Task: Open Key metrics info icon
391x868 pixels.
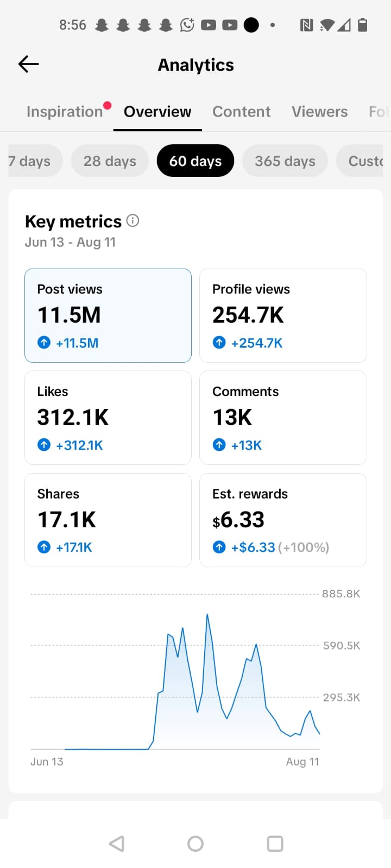Action: [133, 221]
